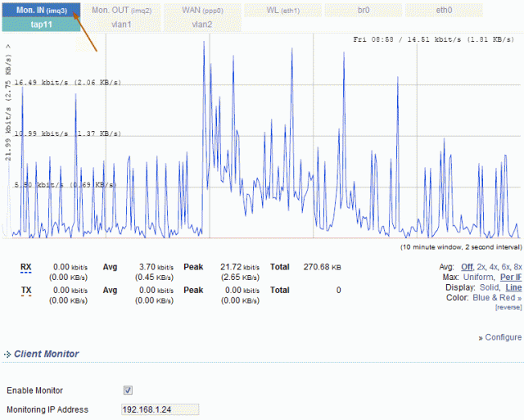The image size is (524, 420).
Task: Set averaging to Off
Action: click(467, 267)
